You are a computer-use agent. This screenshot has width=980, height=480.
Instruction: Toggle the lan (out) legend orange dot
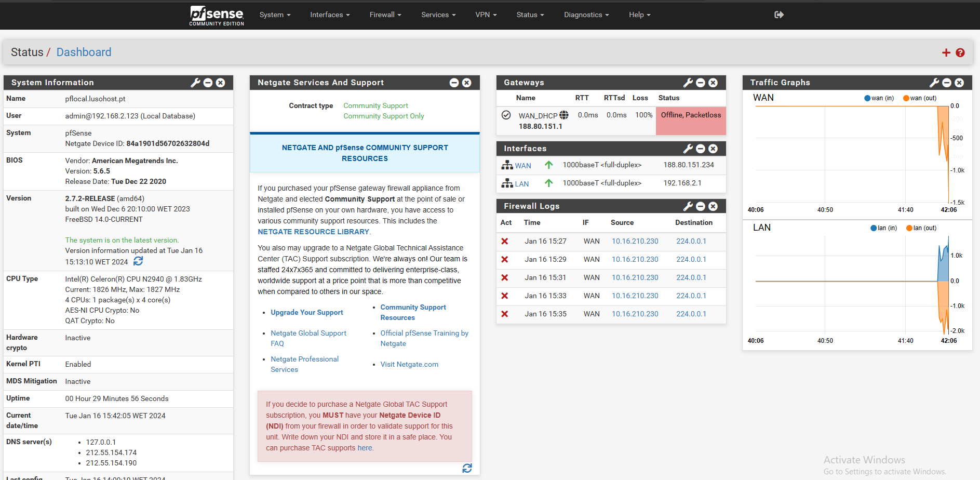[x=909, y=228]
